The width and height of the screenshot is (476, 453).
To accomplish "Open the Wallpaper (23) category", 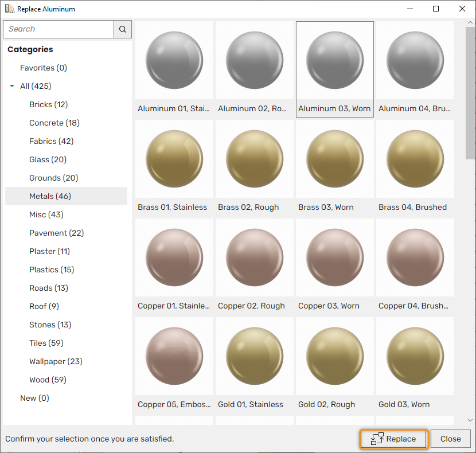I will tap(56, 361).
